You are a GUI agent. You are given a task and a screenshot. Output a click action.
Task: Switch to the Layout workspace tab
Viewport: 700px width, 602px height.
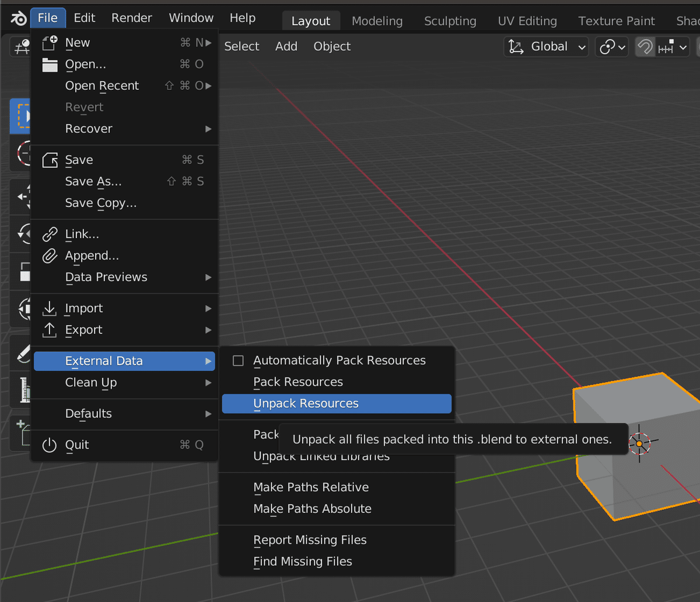coord(311,21)
